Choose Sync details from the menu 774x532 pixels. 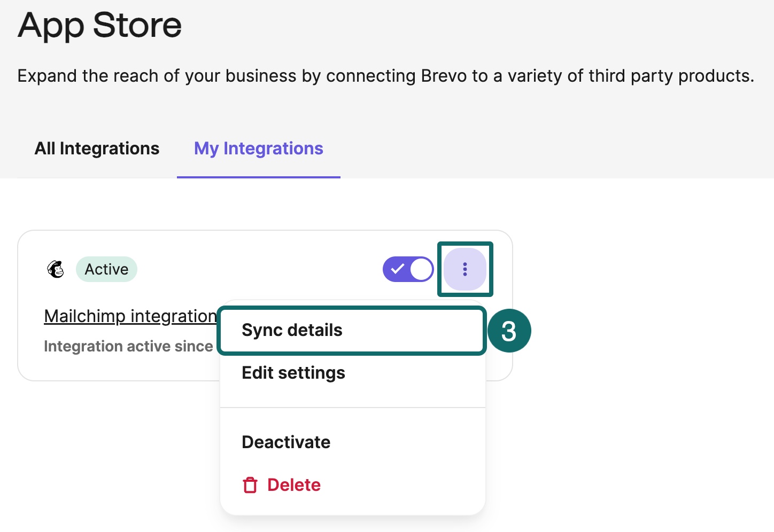[x=353, y=330]
